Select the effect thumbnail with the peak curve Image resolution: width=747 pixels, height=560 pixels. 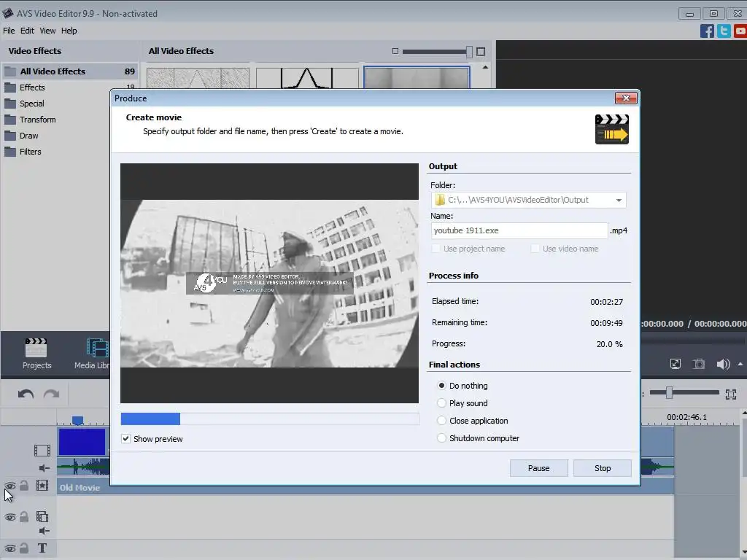pos(307,78)
